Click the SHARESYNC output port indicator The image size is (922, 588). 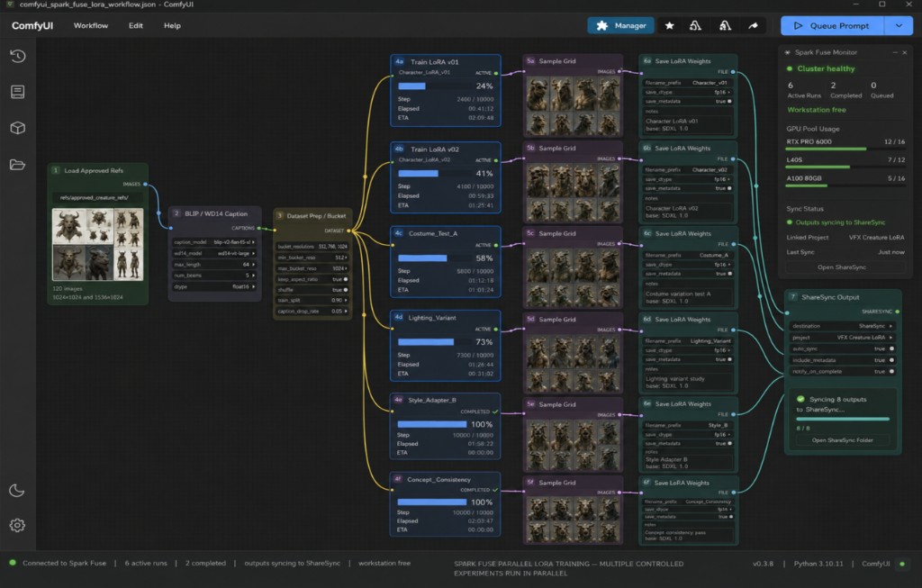898,312
